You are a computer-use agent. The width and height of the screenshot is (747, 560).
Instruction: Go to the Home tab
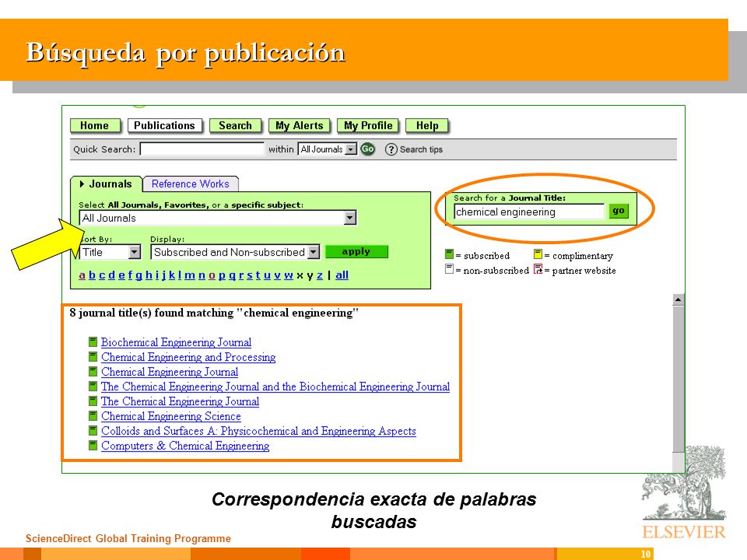coord(94,126)
